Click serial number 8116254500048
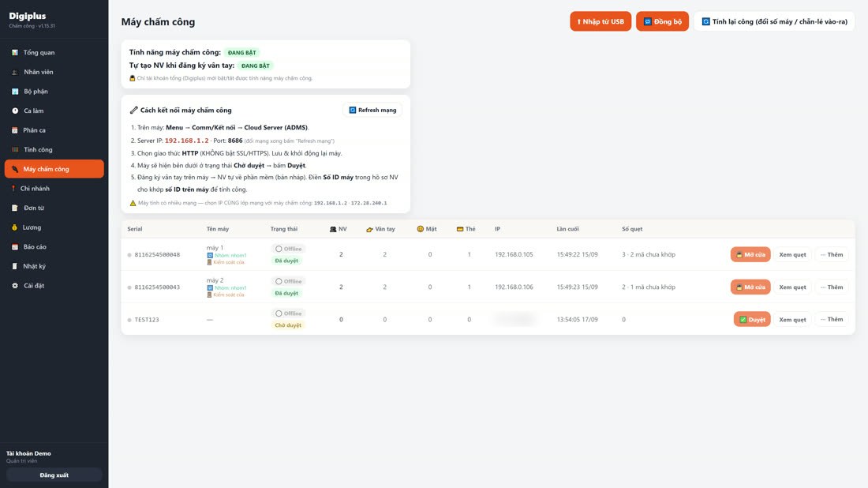The image size is (868, 488). pyautogui.click(x=157, y=255)
